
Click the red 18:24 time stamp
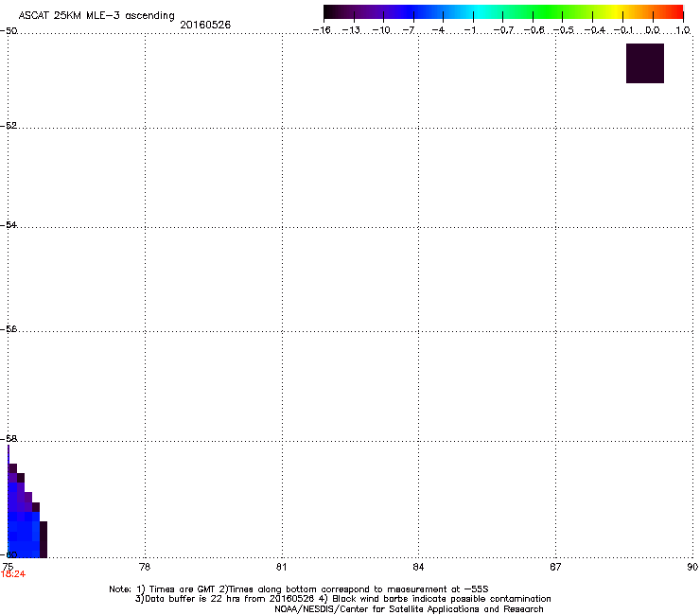point(13,574)
